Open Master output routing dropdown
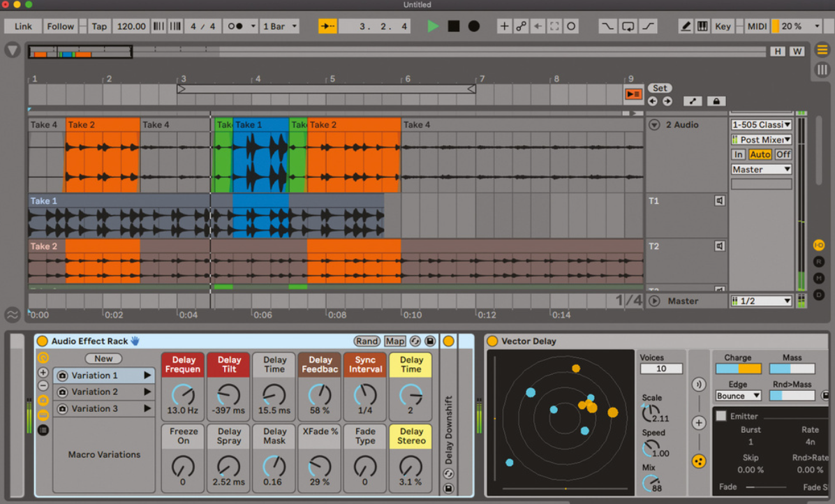This screenshot has width=835, height=504. [762, 169]
